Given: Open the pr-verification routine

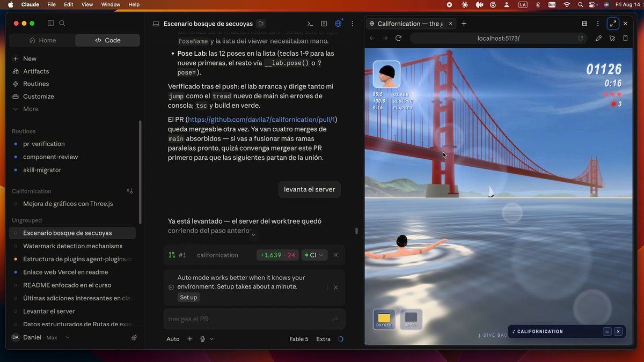Looking at the screenshot, I should pyautogui.click(x=44, y=144).
